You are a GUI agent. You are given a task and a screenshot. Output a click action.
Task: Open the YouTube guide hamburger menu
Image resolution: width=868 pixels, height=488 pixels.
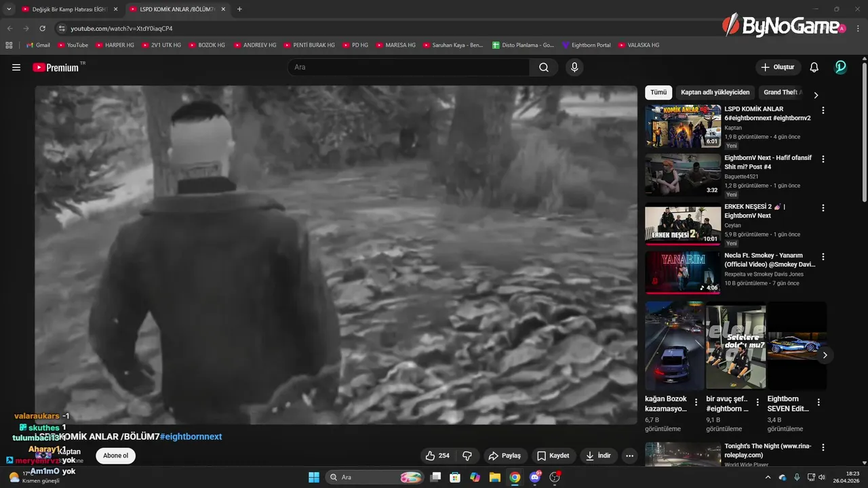tap(16, 67)
